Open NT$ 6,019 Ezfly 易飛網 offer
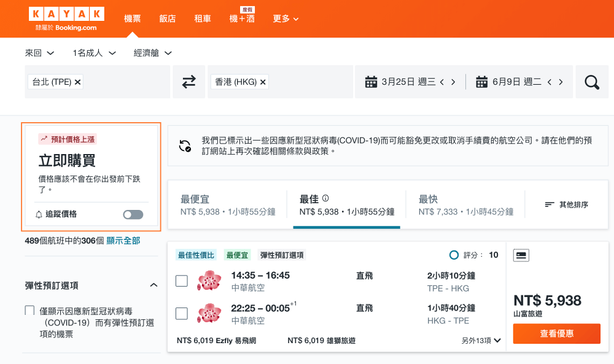 [x=216, y=341]
